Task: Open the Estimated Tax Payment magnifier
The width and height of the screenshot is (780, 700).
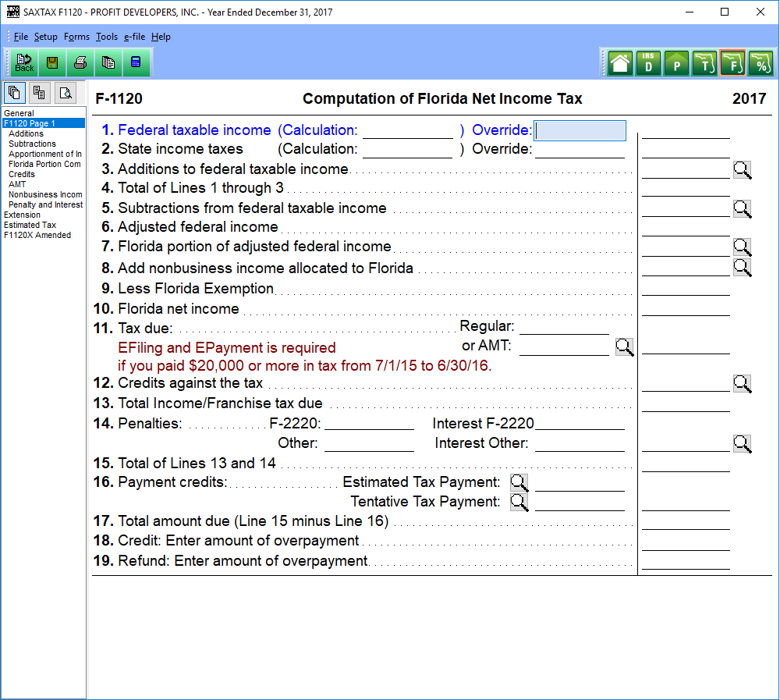Action: [519, 482]
